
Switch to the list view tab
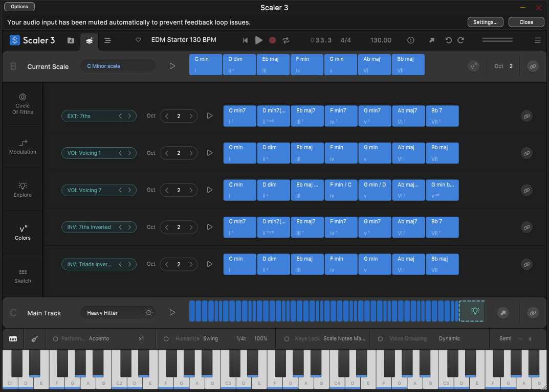point(107,40)
